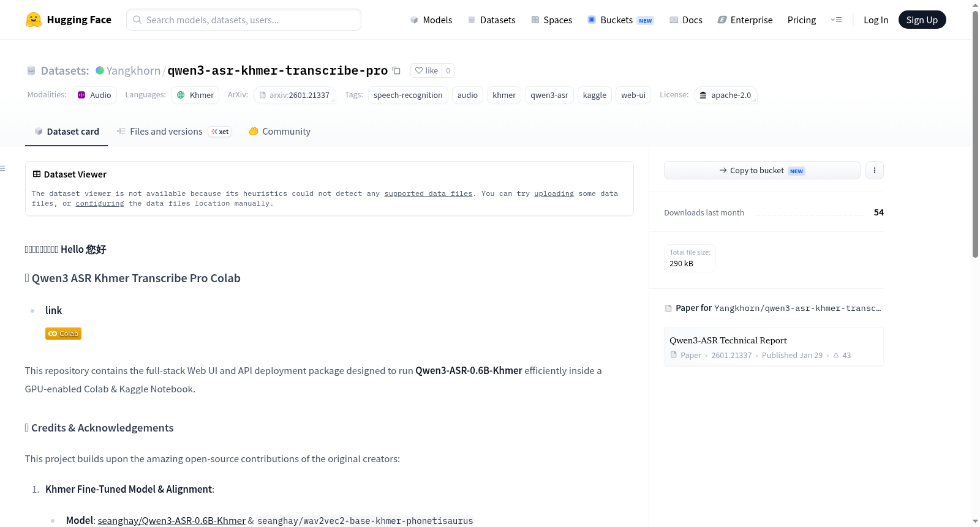The width and height of the screenshot is (980, 527).
Task: Click the like heart button
Action: (426, 70)
